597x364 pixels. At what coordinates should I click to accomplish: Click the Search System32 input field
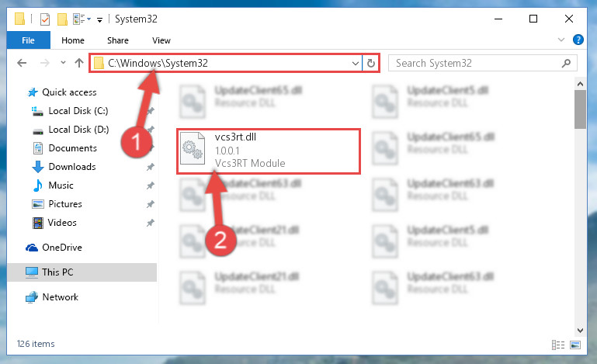coord(477,63)
